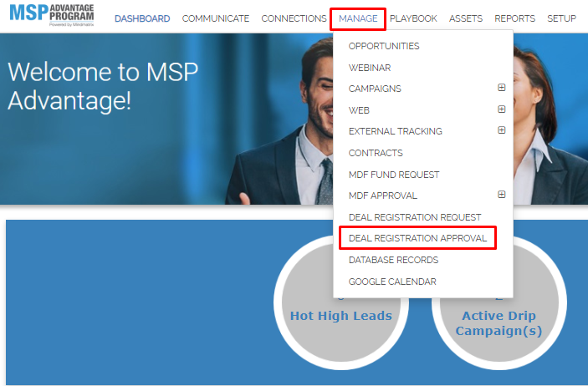Open the Setup menu

tap(561, 18)
